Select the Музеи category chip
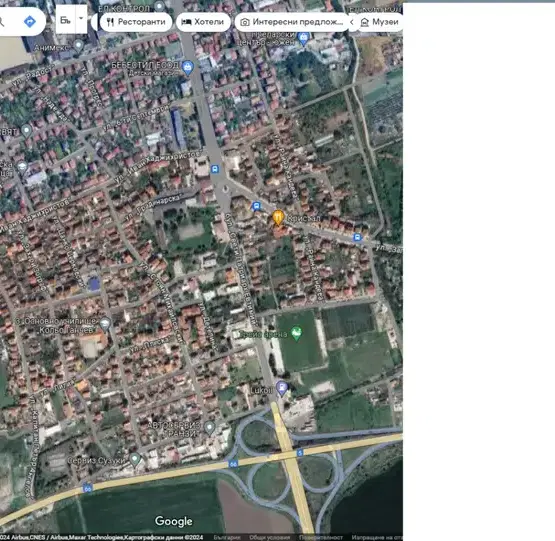 (380, 22)
